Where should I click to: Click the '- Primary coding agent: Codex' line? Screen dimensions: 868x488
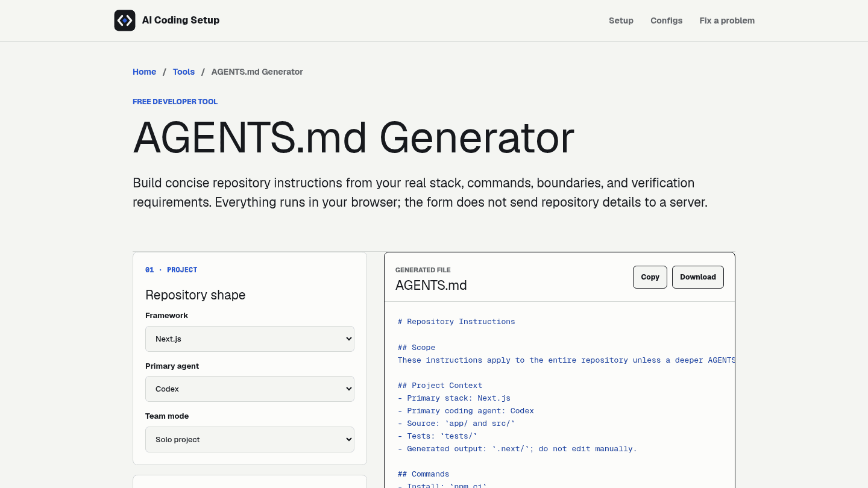466,411
